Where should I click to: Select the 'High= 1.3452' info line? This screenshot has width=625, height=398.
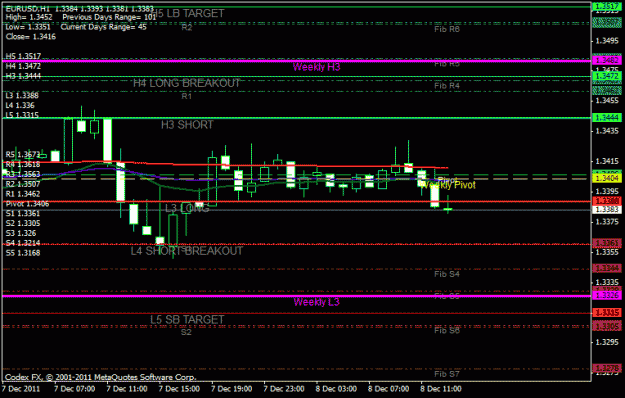[29, 17]
